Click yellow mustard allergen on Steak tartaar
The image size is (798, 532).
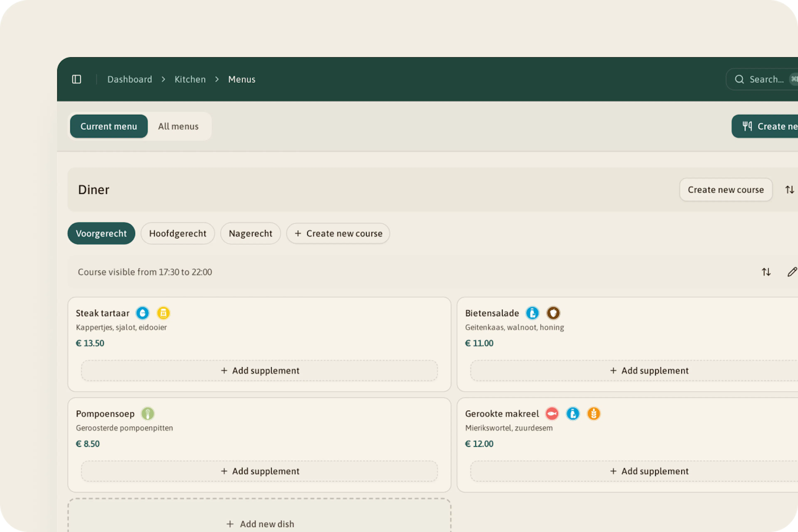point(163,313)
